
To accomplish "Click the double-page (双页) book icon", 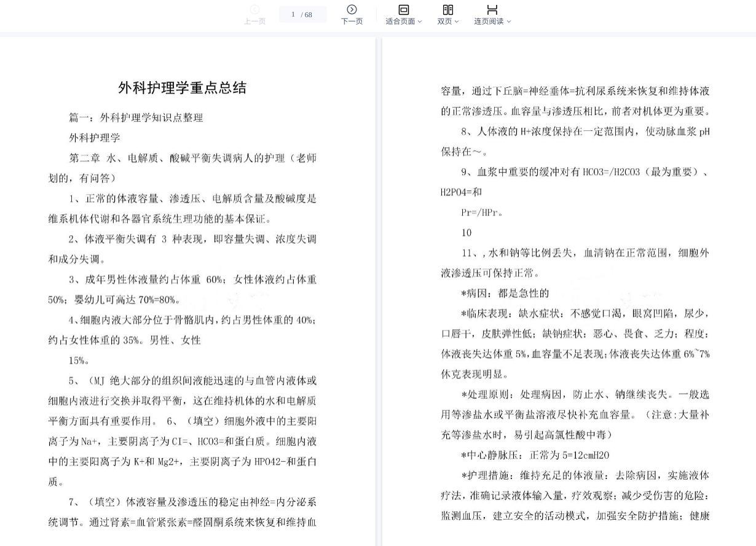I will (448, 9).
